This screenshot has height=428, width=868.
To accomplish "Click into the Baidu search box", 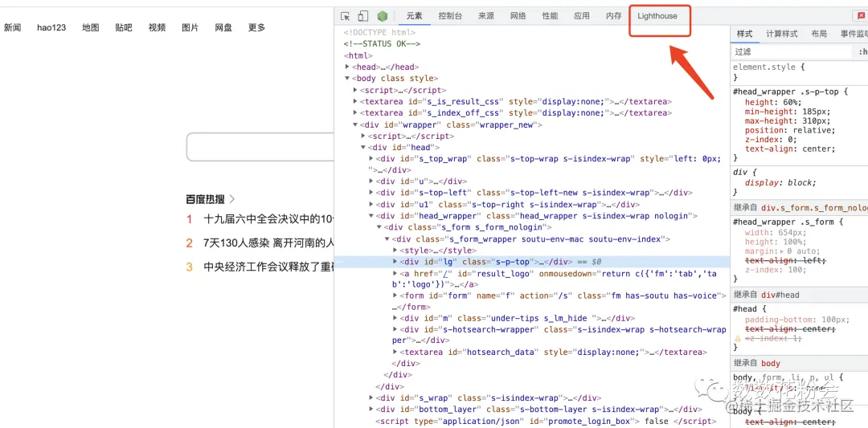I will (x=260, y=147).
